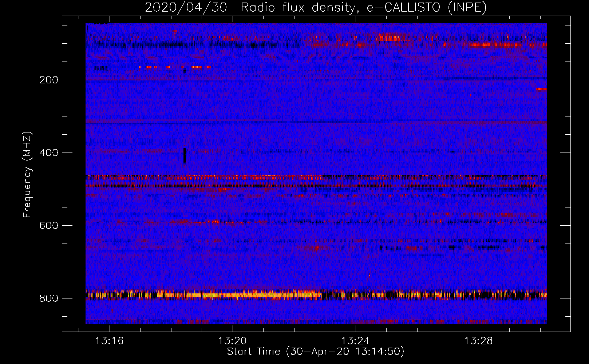Screen dimensions: 589x364
Task: Click the 13:16 time tick label
Action: coord(110,341)
